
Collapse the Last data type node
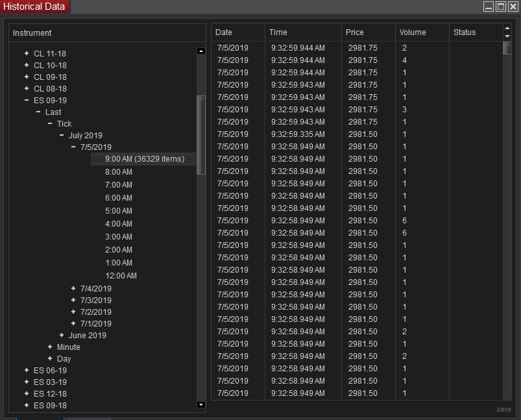pyautogui.click(x=38, y=112)
